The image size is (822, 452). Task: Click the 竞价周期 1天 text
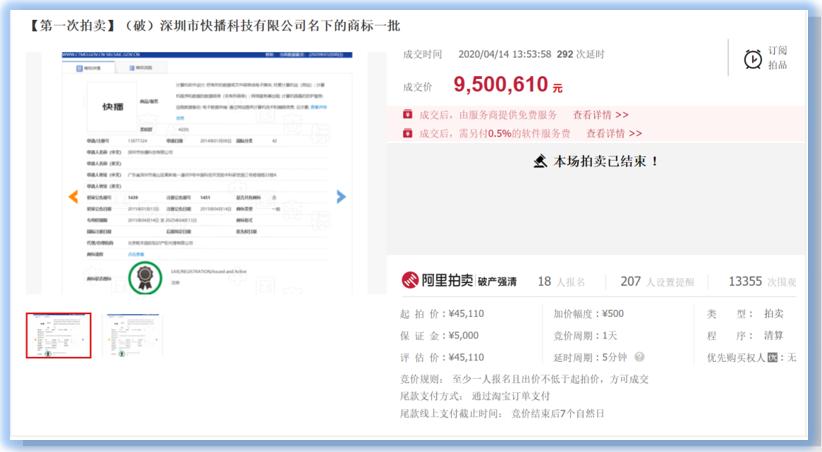coord(585,336)
